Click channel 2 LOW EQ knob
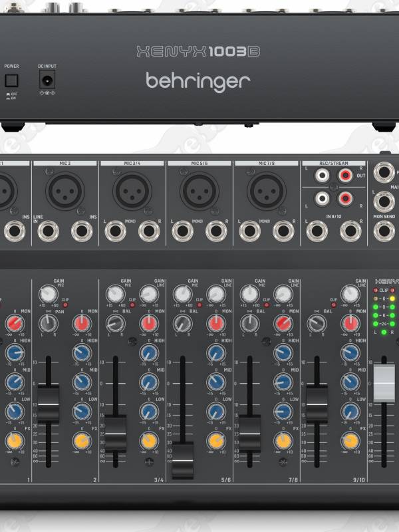 tap(82, 412)
